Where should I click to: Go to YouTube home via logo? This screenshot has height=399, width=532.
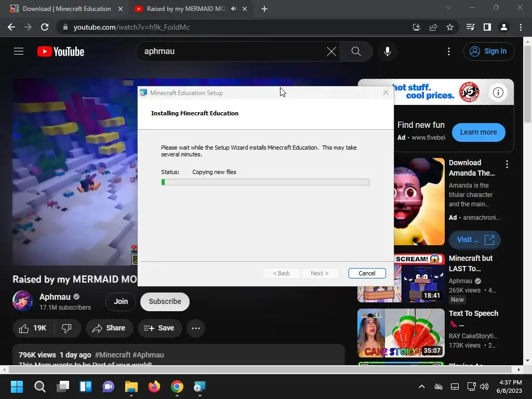click(x=61, y=51)
